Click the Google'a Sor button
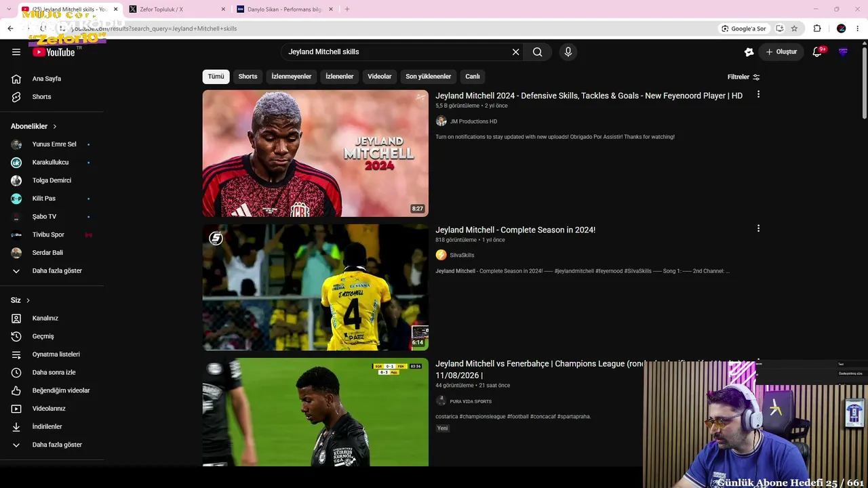Image resolution: width=868 pixels, height=488 pixels. [x=744, y=28]
